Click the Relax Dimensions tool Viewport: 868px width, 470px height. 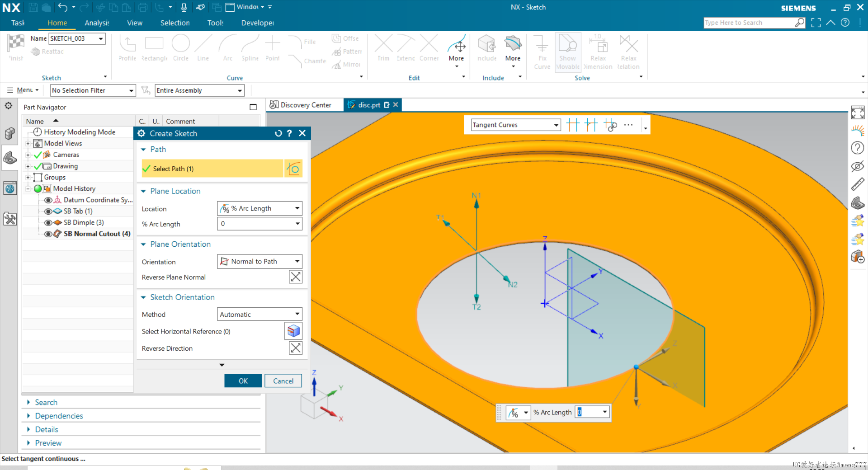598,52
